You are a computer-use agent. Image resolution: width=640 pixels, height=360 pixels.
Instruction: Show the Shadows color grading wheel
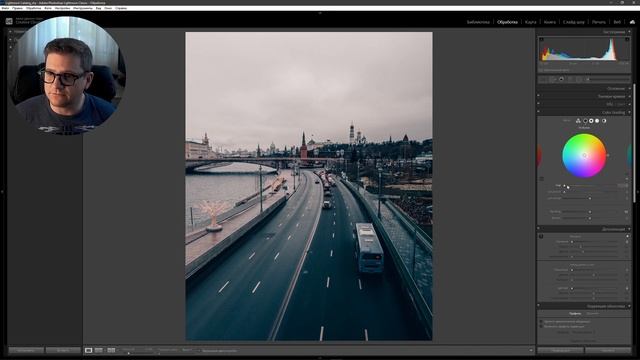(585, 121)
